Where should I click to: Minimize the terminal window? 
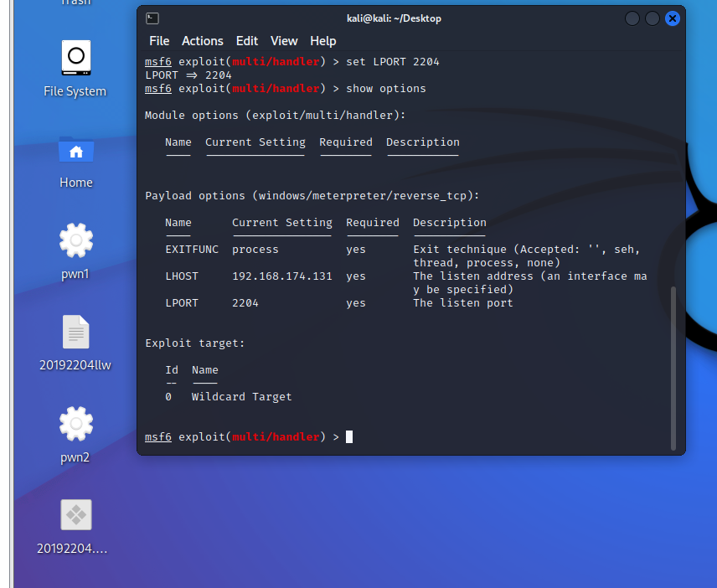(x=632, y=18)
